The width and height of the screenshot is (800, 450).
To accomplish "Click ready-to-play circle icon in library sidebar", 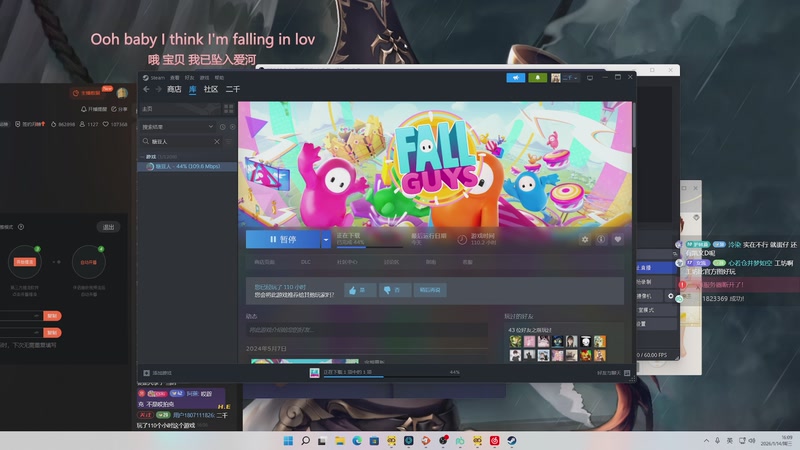I will click(x=233, y=127).
